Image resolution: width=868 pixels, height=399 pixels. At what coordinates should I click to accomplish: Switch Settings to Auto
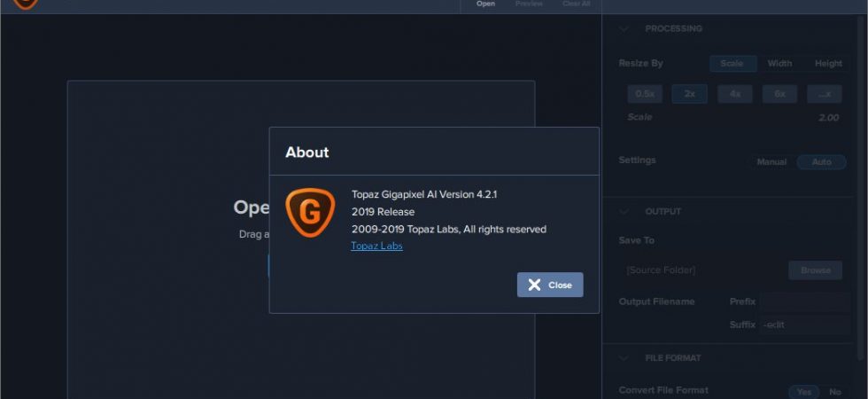pos(822,161)
